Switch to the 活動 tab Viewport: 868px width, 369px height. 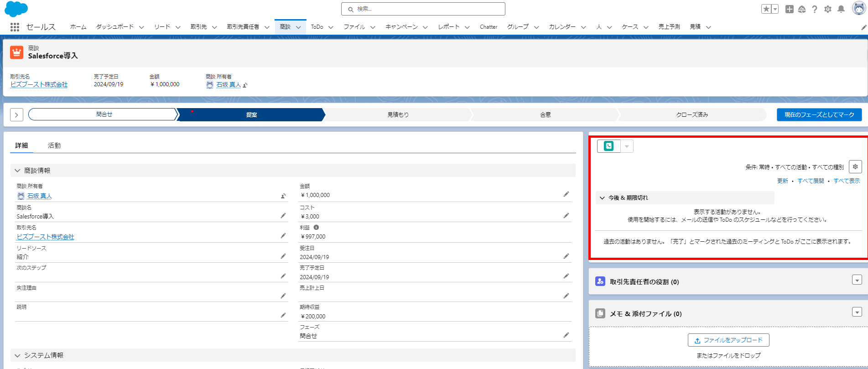point(54,146)
